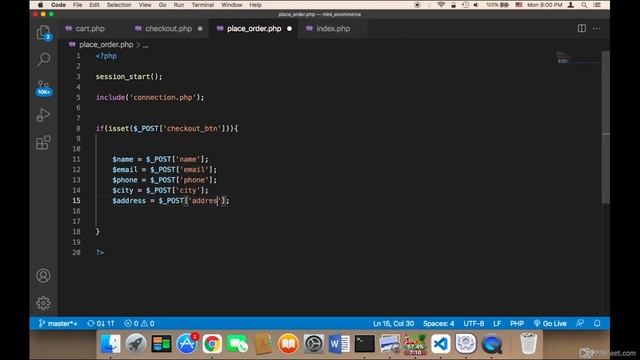Change encoding via UTF-8

[x=473, y=323]
